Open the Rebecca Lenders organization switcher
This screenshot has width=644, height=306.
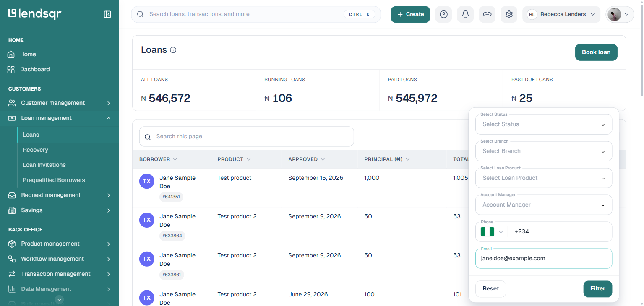[x=561, y=14]
